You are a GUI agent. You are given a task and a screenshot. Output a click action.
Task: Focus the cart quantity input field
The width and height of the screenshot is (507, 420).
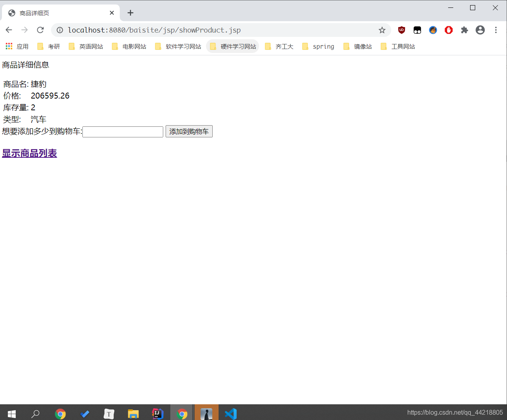(123, 132)
